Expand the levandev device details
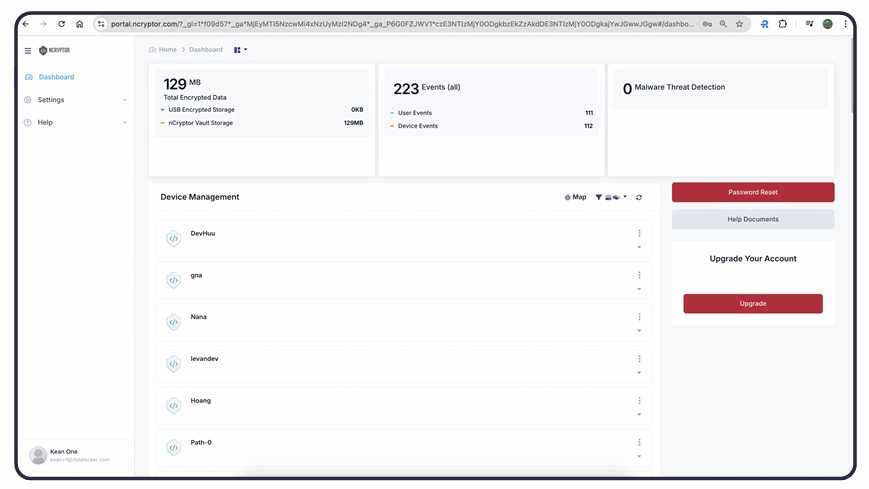This screenshot has height=489, width=869. [639, 373]
